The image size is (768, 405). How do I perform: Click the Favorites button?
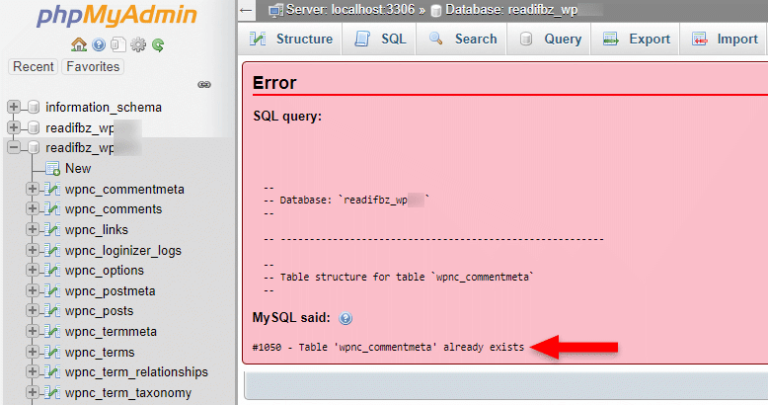click(92, 67)
